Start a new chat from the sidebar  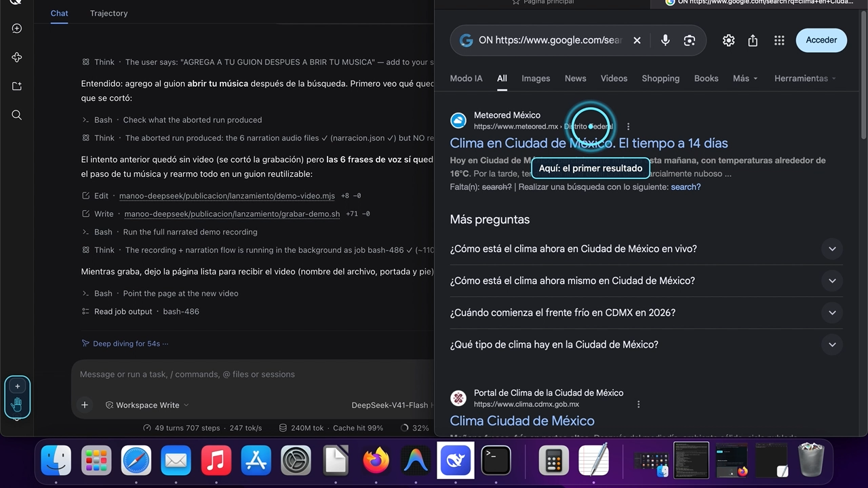coord(17,28)
